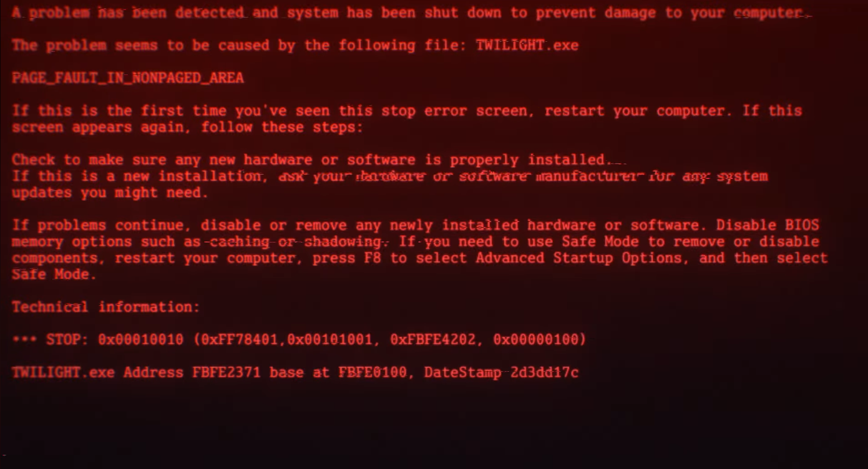Click the 'Safe Mode.' text ending the paragraph
The height and width of the screenshot is (469, 868).
click(54, 274)
